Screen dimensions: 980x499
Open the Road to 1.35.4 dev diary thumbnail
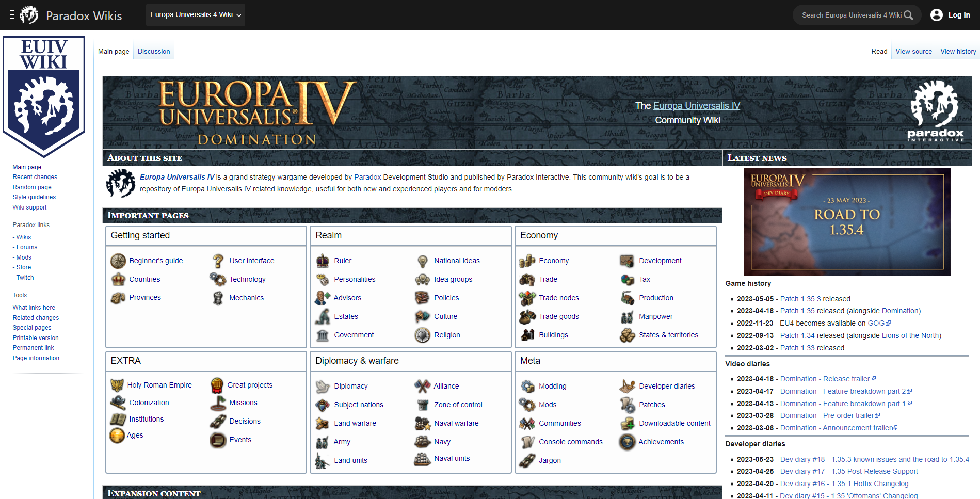coord(847,222)
